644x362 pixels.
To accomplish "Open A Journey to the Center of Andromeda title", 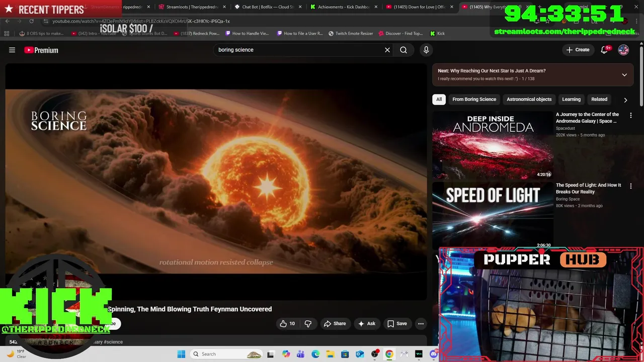I will 587,118.
